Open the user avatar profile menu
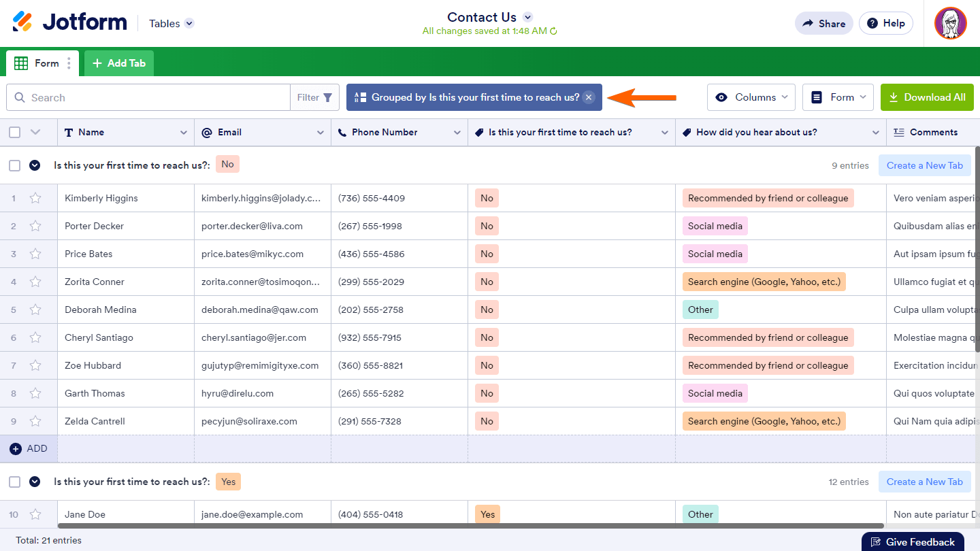This screenshot has width=980, height=551. pos(950,23)
